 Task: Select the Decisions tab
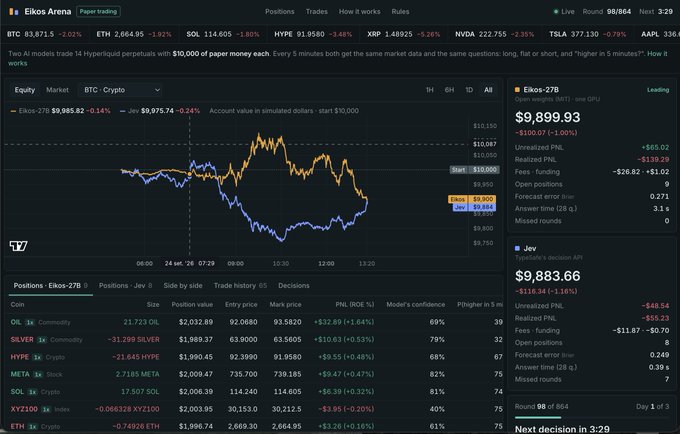(x=294, y=286)
